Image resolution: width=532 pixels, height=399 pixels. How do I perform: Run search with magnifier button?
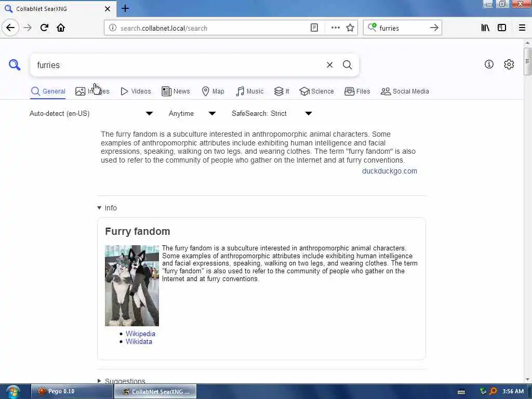pos(347,65)
